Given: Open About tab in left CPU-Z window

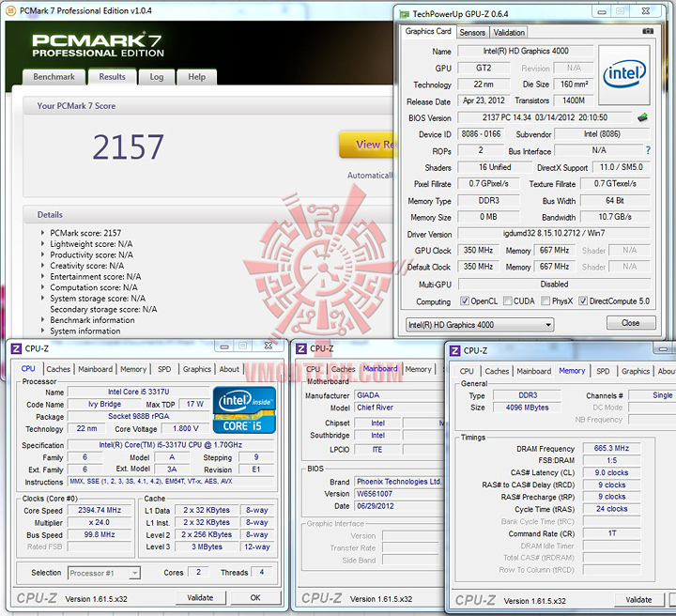Looking at the screenshot, I should pyautogui.click(x=229, y=369).
